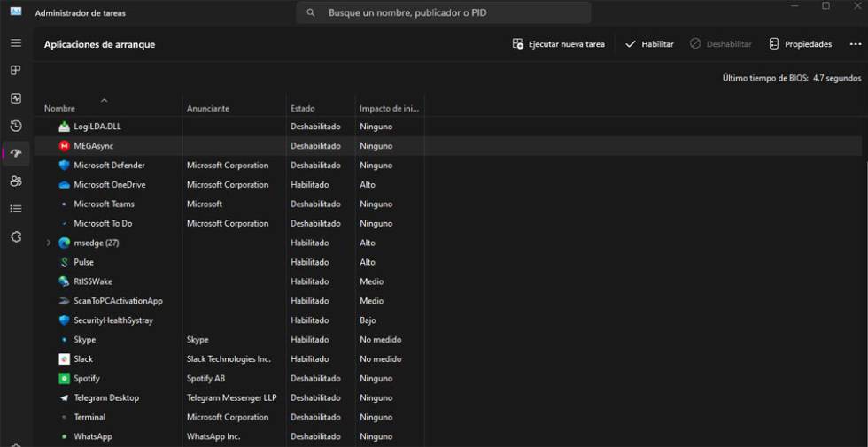Open the more options ellipsis menu
Image resolution: width=868 pixels, height=447 pixels.
click(856, 44)
